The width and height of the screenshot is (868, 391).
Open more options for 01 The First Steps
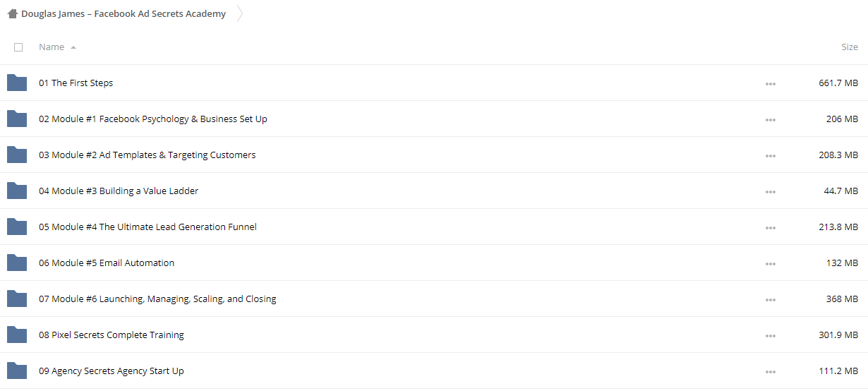(770, 83)
